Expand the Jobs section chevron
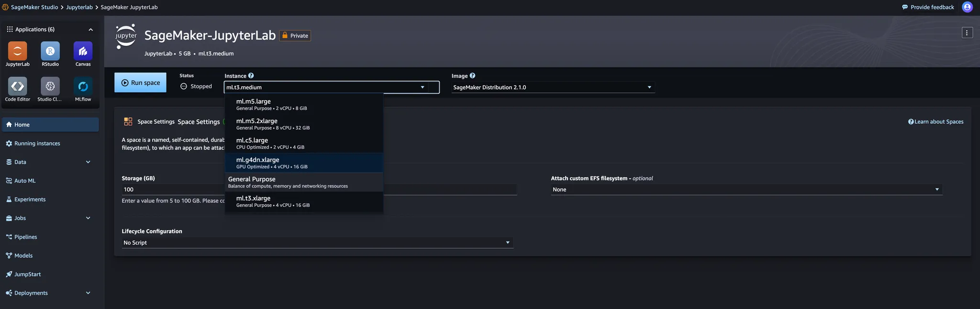 [x=88, y=218]
